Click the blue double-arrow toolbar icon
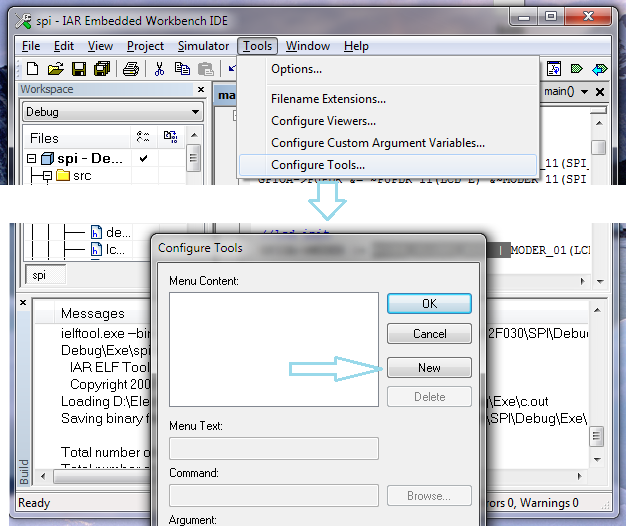The width and height of the screenshot is (626, 526). (x=600, y=69)
